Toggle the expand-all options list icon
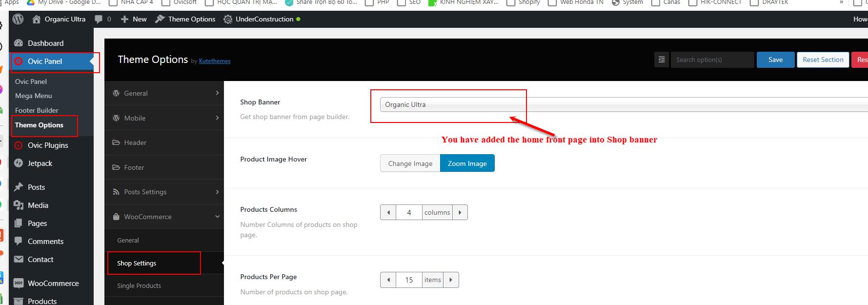Image resolution: width=868 pixels, height=305 pixels. tap(662, 60)
